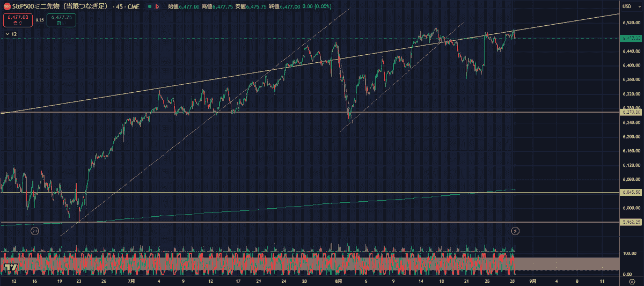Click the 8月 label on time axis
Viewport: 644px width, 286px height.
[338, 281]
